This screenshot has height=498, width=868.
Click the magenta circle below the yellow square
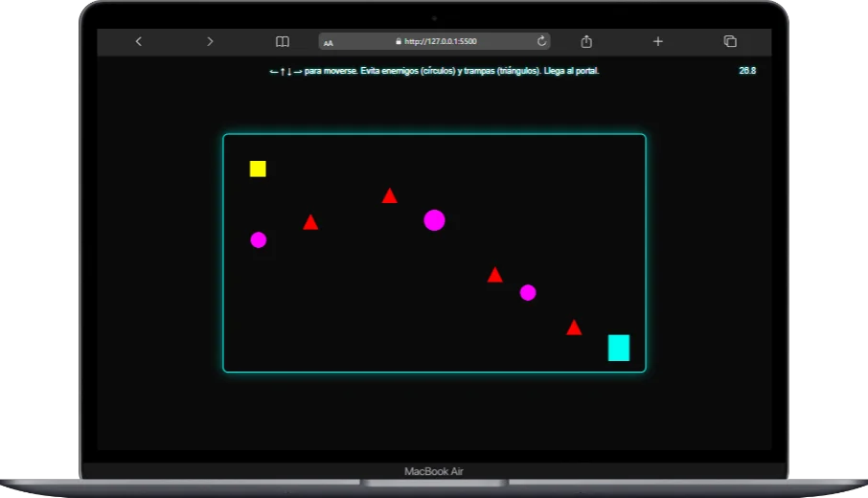pos(259,239)
